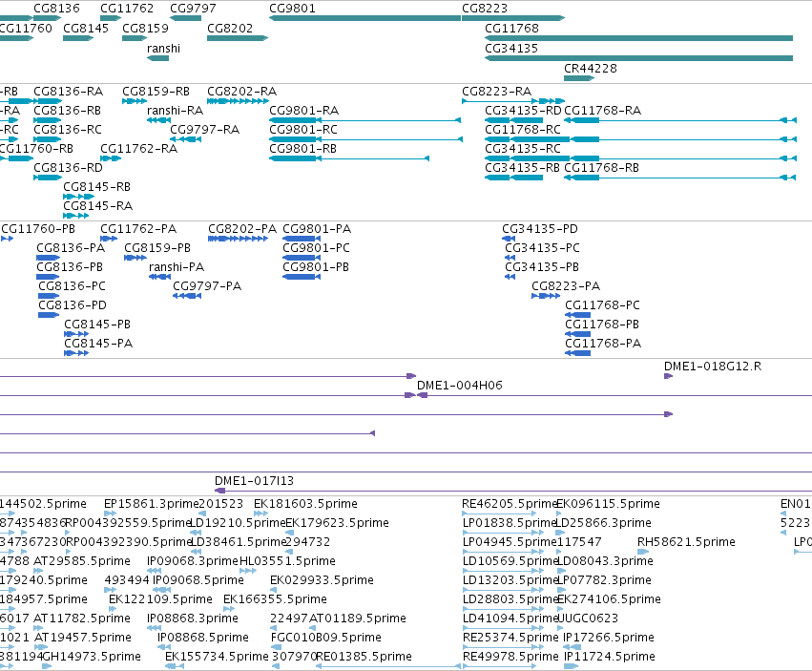This screenshot has height=671, width=812.
Task: Open protein ranshi-PA label
Action: 177,267
